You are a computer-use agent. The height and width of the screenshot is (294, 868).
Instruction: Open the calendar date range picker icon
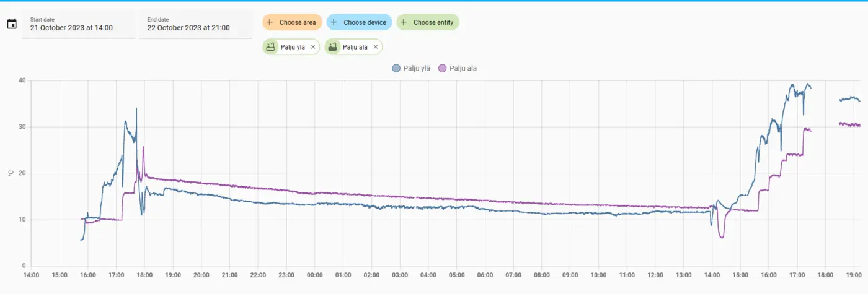pyautogui.click(x=11, y=24)
